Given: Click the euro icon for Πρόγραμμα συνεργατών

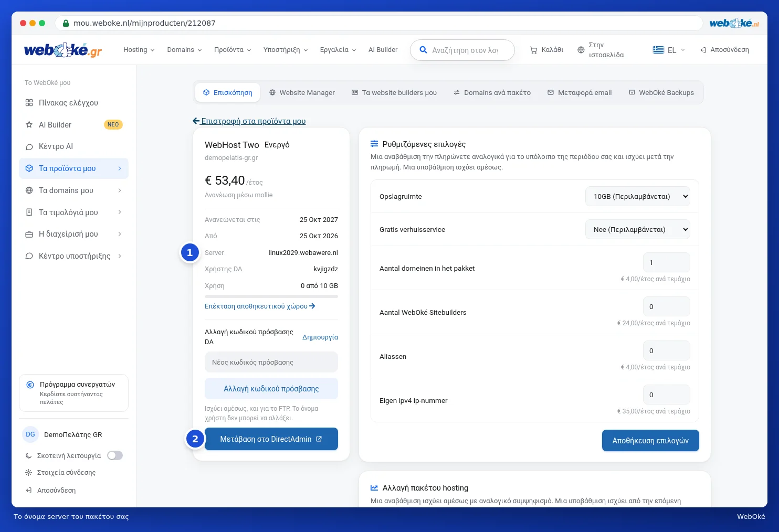Looking at the screenshot, I should [30, 385].
